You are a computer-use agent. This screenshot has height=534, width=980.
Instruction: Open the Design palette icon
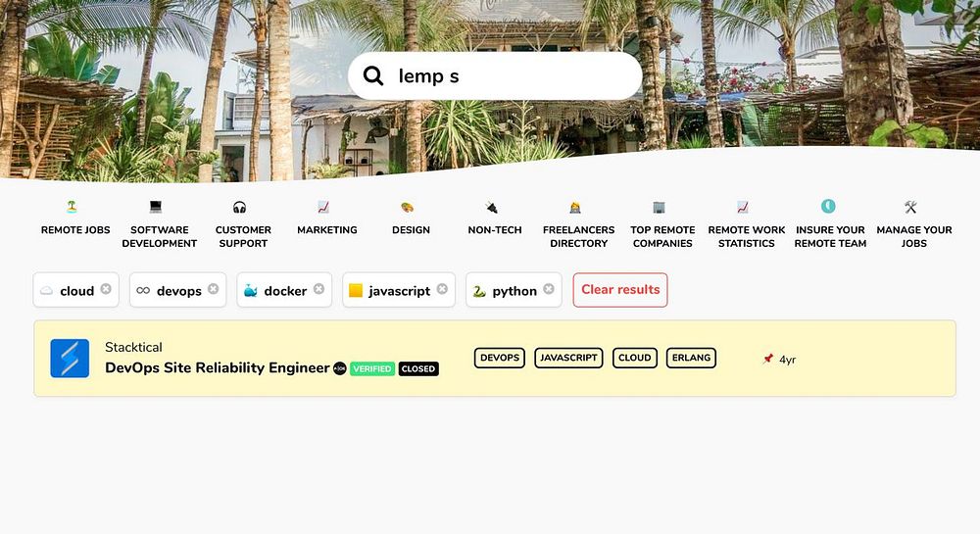click(x=407, y=207)
